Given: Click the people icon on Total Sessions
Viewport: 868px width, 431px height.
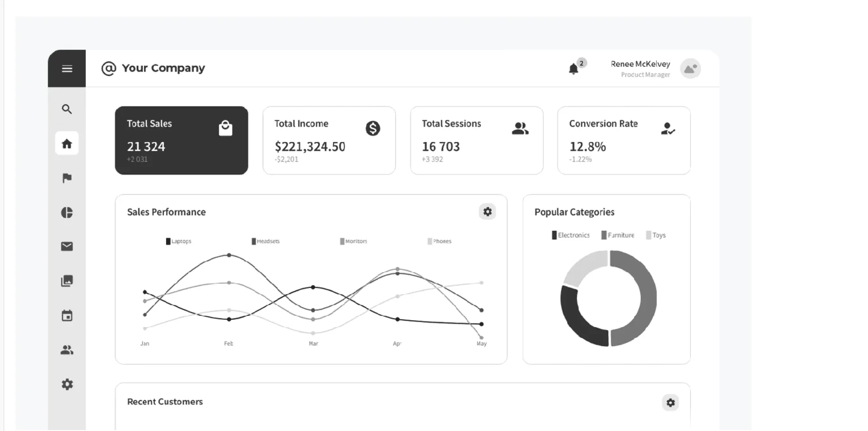Looking at the screenshot, I should [520, 128].
